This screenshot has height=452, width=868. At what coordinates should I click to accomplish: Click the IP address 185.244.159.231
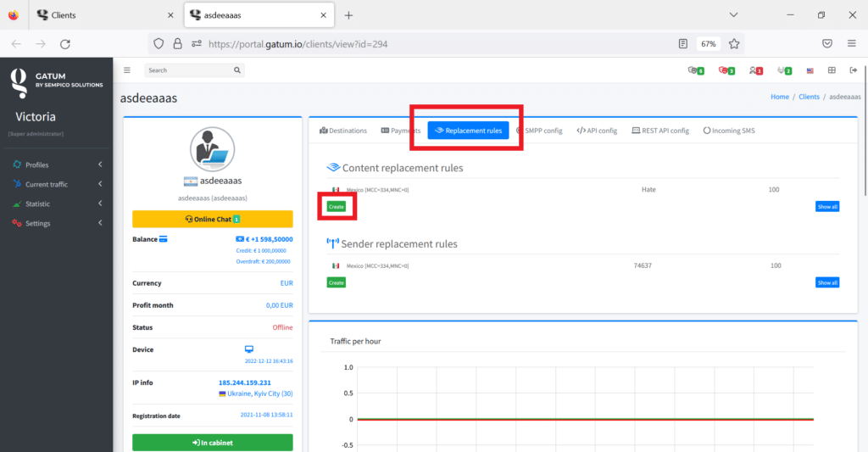click(245, 382)
